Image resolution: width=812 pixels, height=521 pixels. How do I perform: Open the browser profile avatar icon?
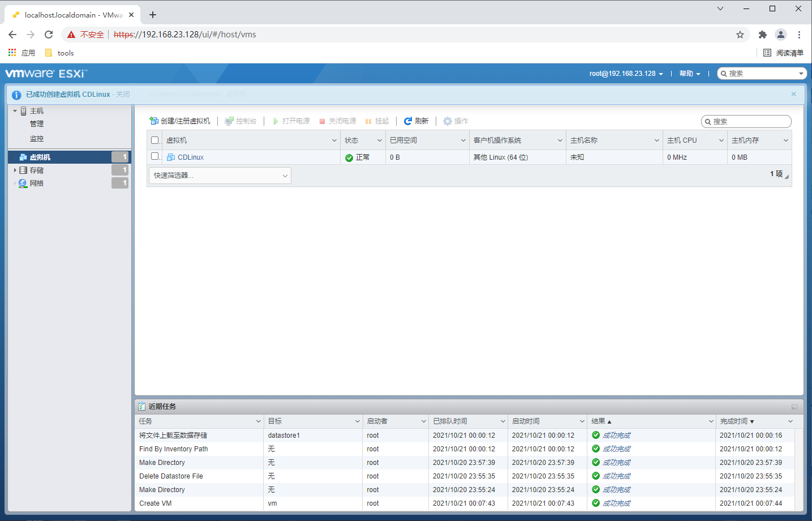pyautogui.click(x=781, y=35)
